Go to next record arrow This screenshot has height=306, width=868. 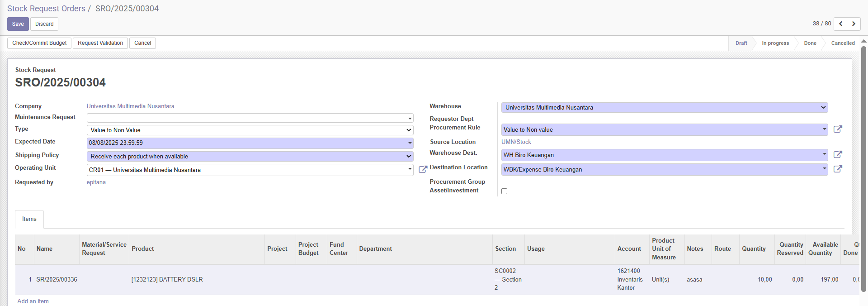854,24
